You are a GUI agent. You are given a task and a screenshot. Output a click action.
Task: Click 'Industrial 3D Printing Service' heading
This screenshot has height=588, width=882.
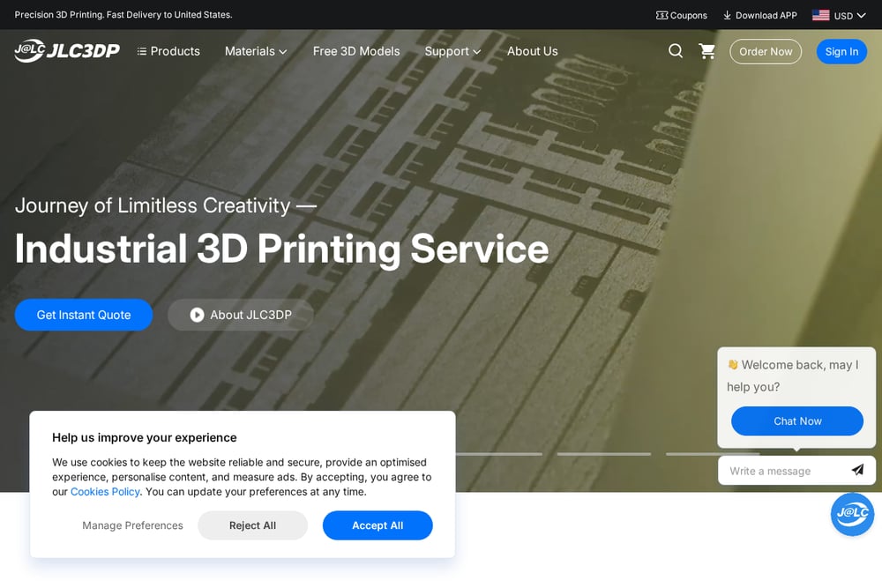(x=282, y=249)
